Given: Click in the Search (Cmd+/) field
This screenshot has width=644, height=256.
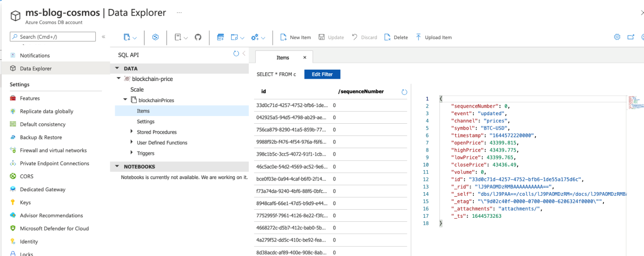Looking at the screenshot, I should pos(53,36).
